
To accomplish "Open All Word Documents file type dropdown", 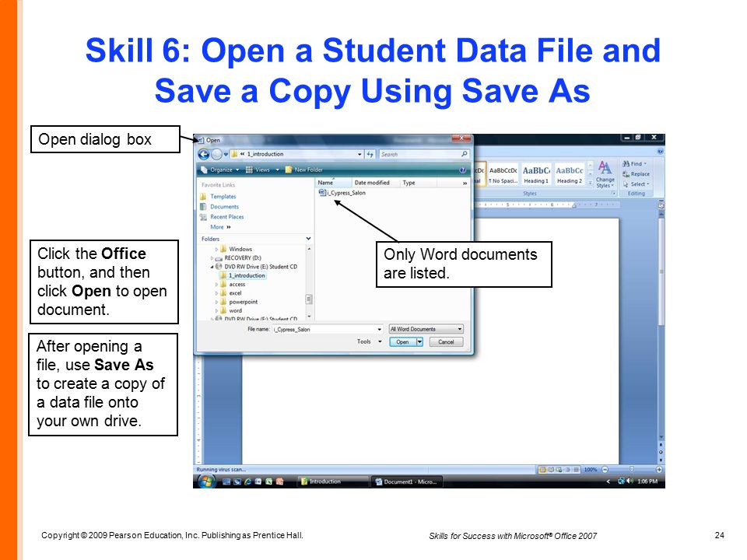I will (x=426, y=329).
